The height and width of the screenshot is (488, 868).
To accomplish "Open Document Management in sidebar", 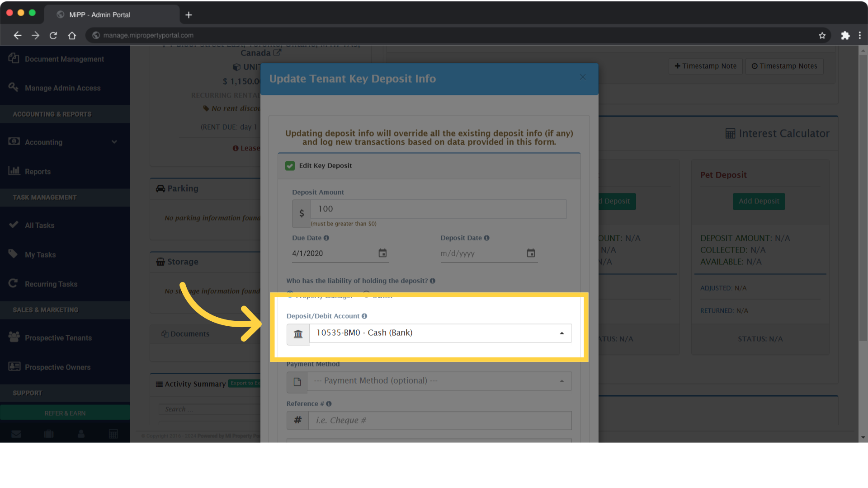I will (x=65, y=59).
